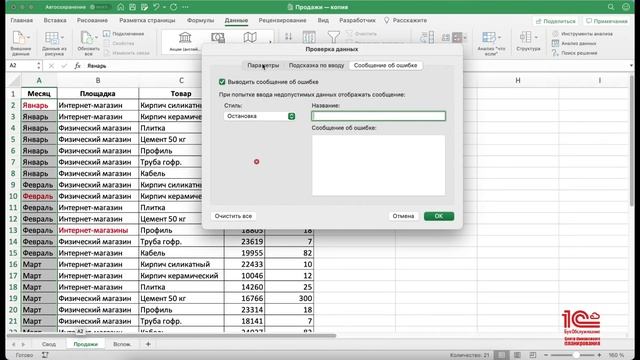Viewport: 640px width, 360px height.
Task: Click the Filter funnel icon
Action: coord(333,37)
